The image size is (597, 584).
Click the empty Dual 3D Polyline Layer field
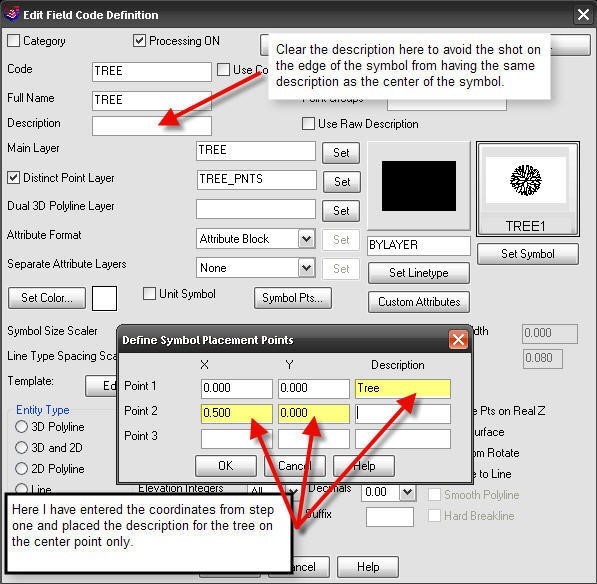[x=256, y=209]
